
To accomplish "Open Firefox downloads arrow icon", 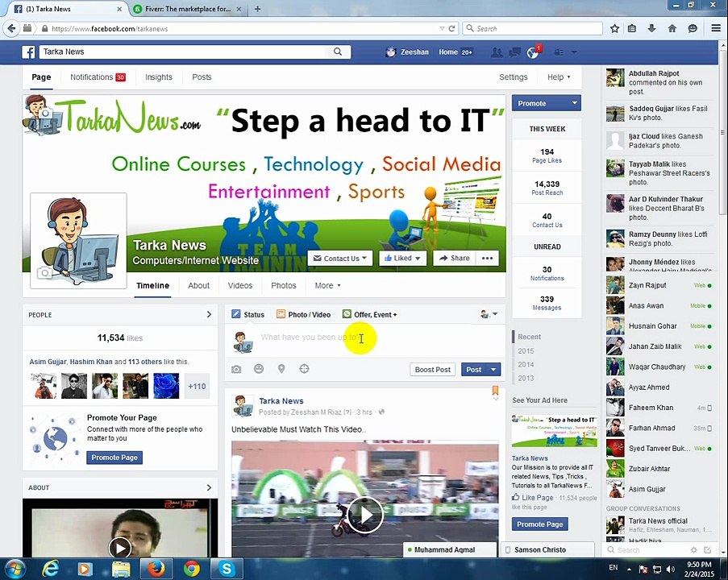I will tap(652, 28).
